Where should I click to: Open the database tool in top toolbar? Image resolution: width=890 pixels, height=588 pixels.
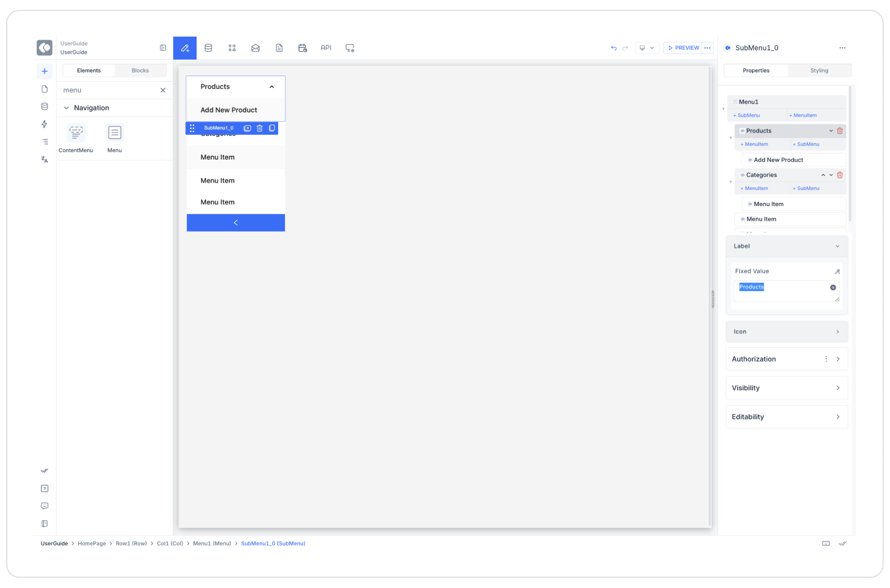[x=208, y=48]
